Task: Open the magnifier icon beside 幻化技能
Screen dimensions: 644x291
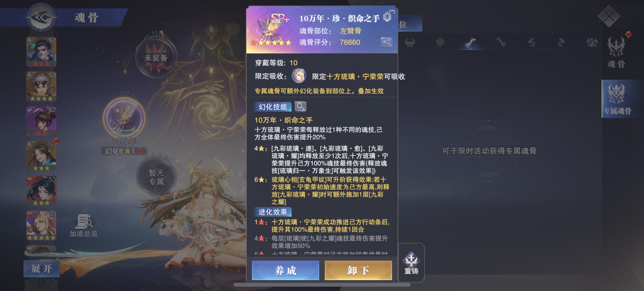Action: click(300, 107)
